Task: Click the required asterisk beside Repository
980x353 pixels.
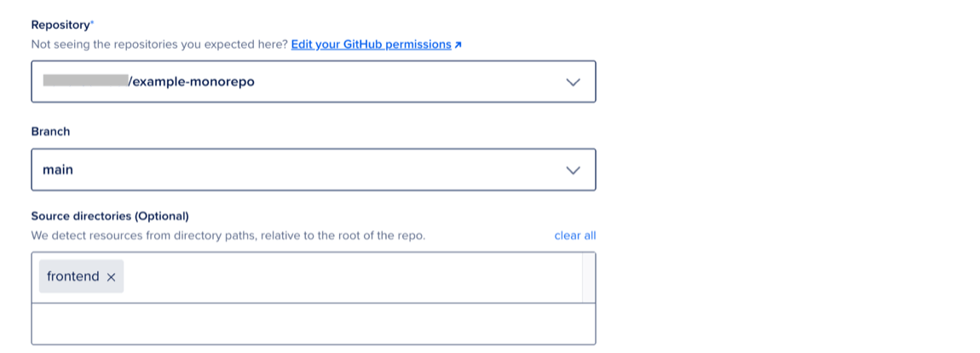Action: pos(92,23)
